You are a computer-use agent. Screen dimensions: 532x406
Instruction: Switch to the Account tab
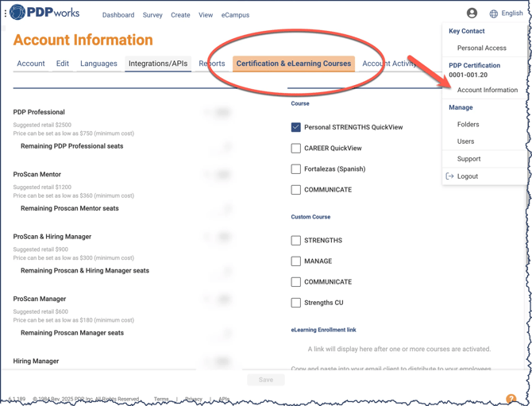(x=31, y=64)
